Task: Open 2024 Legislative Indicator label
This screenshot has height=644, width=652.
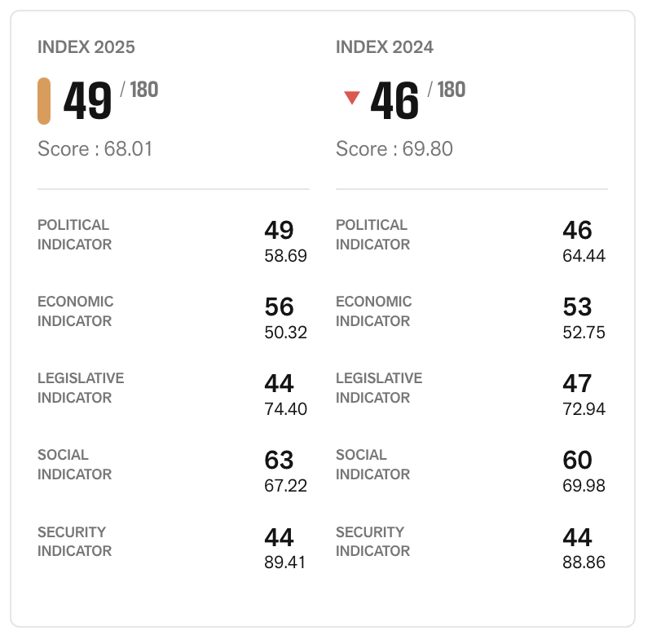Action: pos(379,388)
